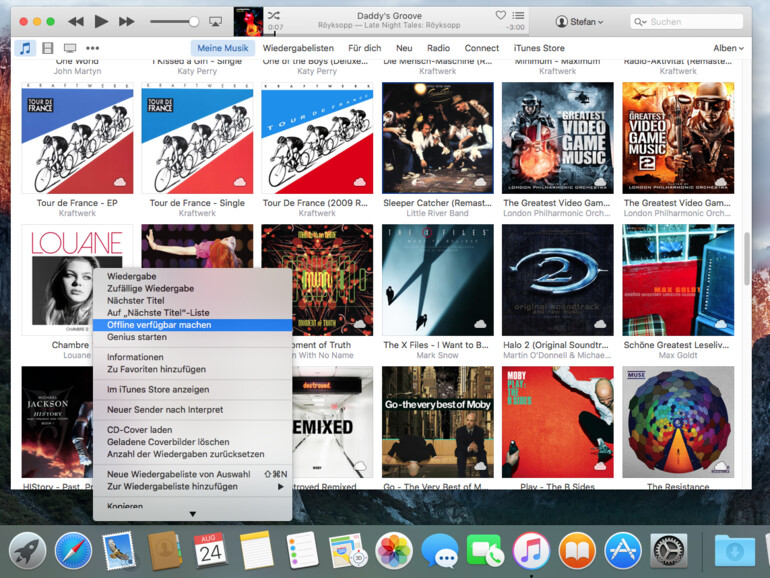
Task: Open the more media types ellipsis
Action: [92, 48]
